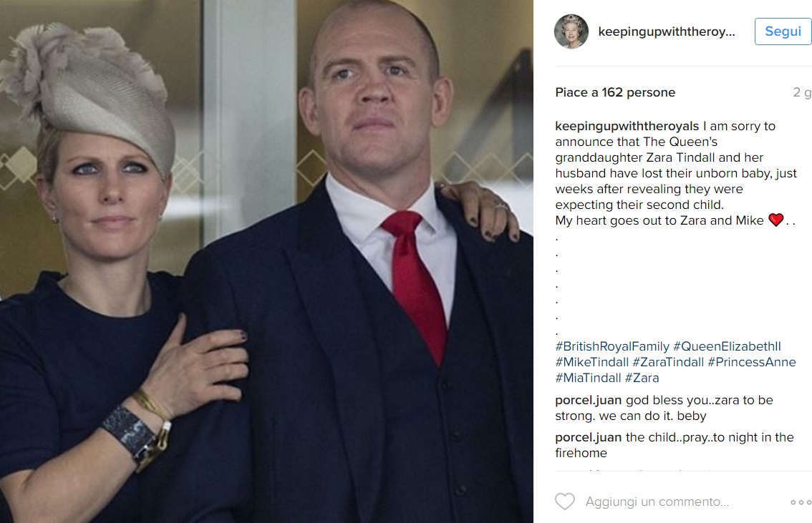Viewport: 812px width, 523px height.
Task: Click the red heart emoji in caption
Action: point(775,220)
